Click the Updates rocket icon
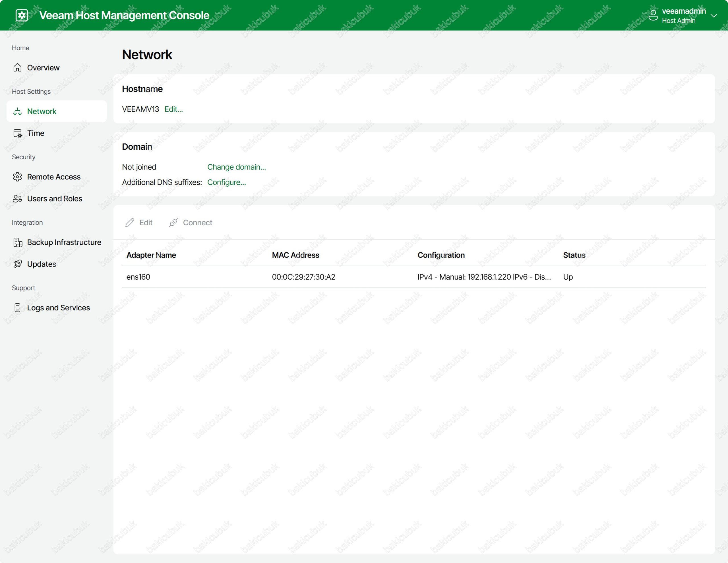Screen dimensions: 728x563 point(17,264)
